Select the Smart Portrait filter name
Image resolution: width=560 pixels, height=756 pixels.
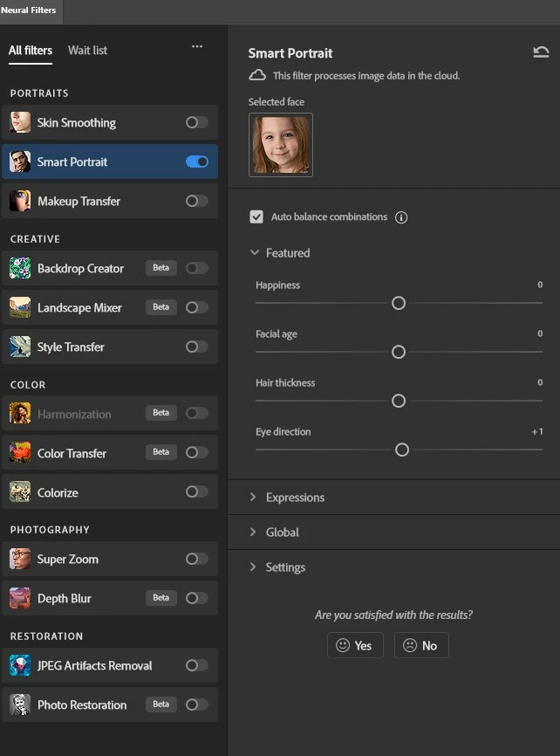[x=72, y=162]
